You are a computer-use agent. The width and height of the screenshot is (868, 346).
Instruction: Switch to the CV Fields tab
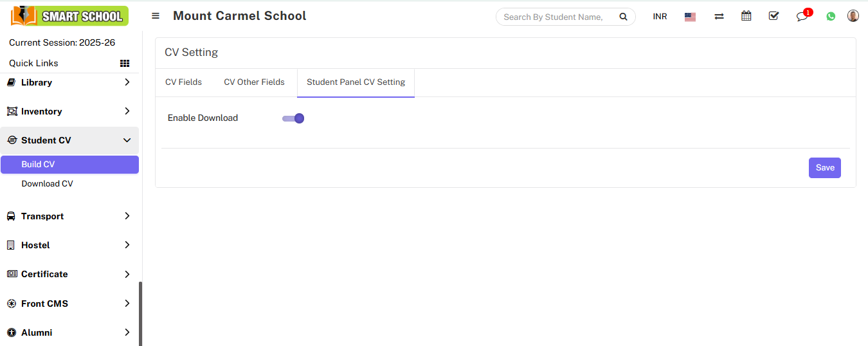[x=183, y=82]
